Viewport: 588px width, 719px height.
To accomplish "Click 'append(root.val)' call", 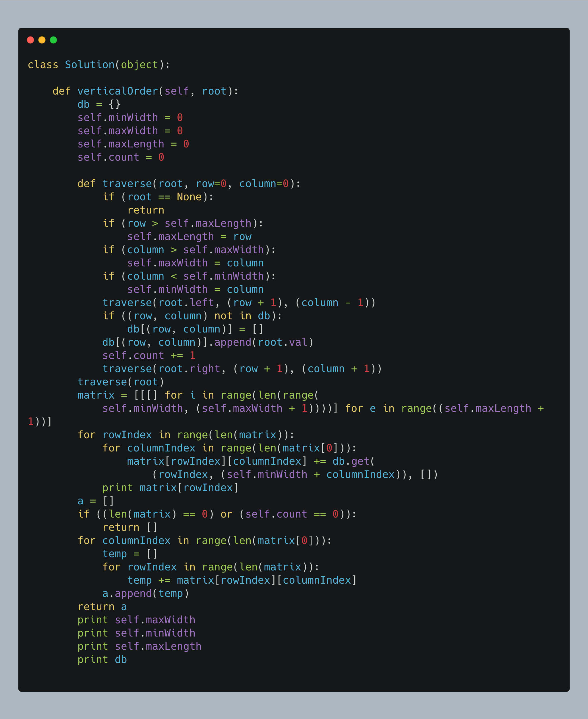I will [264, 342].
